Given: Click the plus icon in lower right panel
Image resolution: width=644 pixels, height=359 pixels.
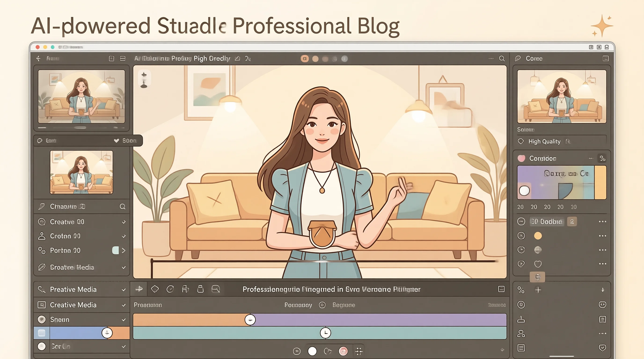Looking at the screenshot, I should pos(538,290).
